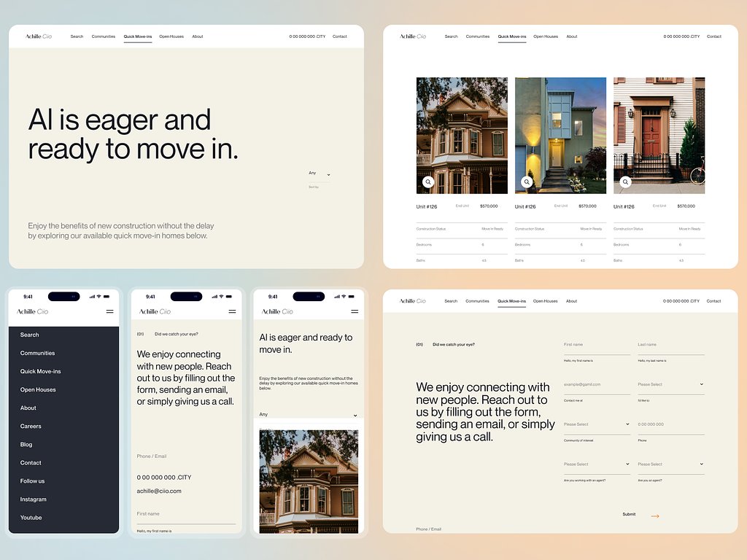Click the hamburger icon on the Quick Move-ins mobile screen
The width and height of the screenshot is (747, 560).
click(x=356, y=311)
